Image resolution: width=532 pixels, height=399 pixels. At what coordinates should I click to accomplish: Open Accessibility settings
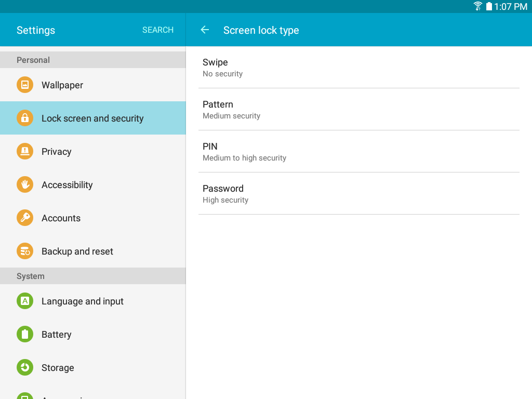(93, 184)
